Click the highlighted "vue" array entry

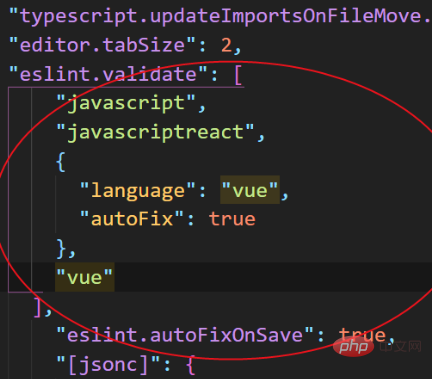tap(85, 277)
